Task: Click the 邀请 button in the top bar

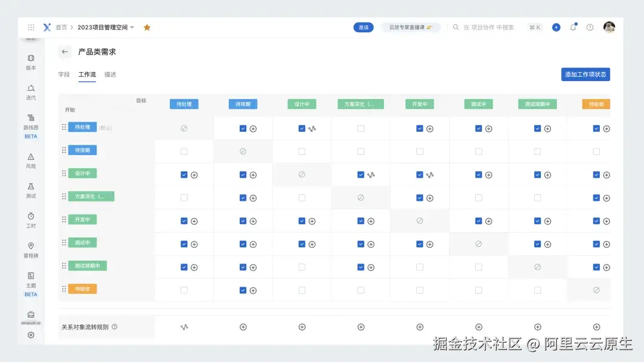Action: pos(364,27)
